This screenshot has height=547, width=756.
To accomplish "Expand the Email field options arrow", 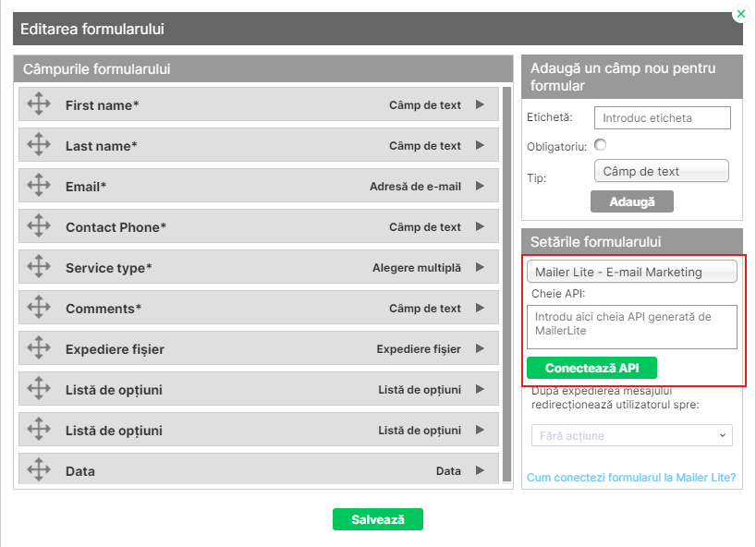I will pyautogui.click(x=480, y=186).
